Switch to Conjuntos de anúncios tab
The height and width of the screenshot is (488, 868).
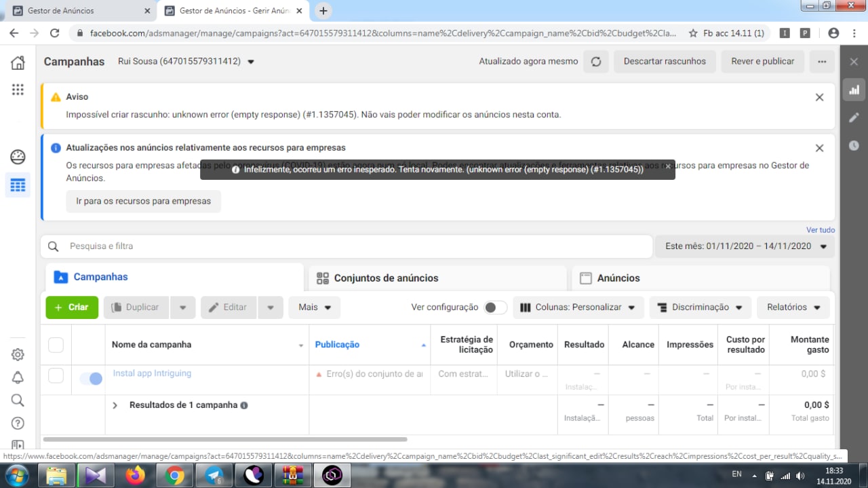[437, 278]
